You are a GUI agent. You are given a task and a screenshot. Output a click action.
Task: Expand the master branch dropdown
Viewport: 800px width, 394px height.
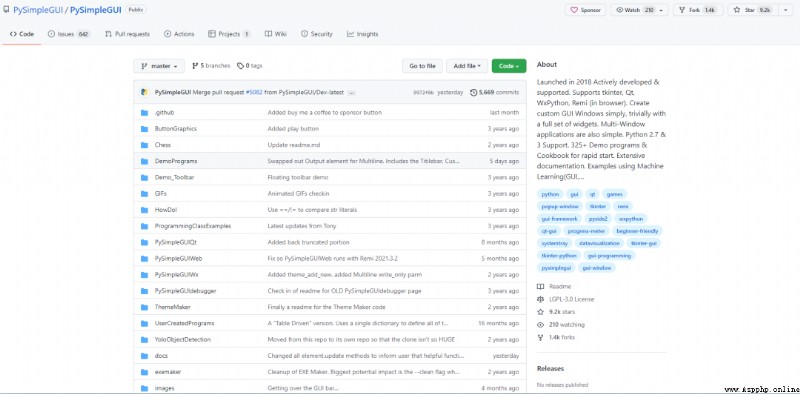tap(159, 66)
